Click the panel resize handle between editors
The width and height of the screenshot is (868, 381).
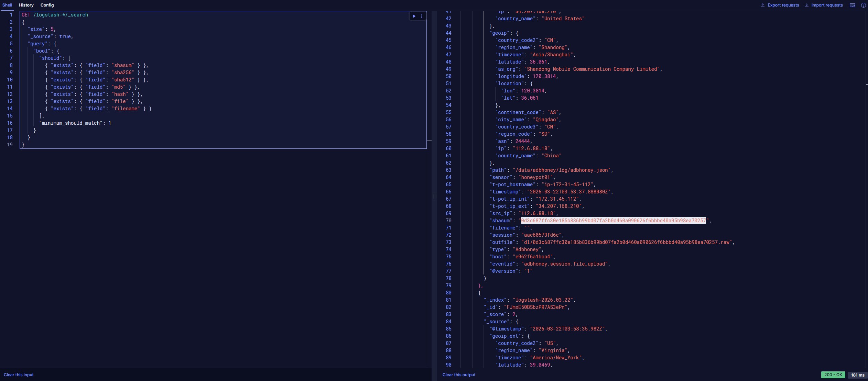(x=434, y=197)
